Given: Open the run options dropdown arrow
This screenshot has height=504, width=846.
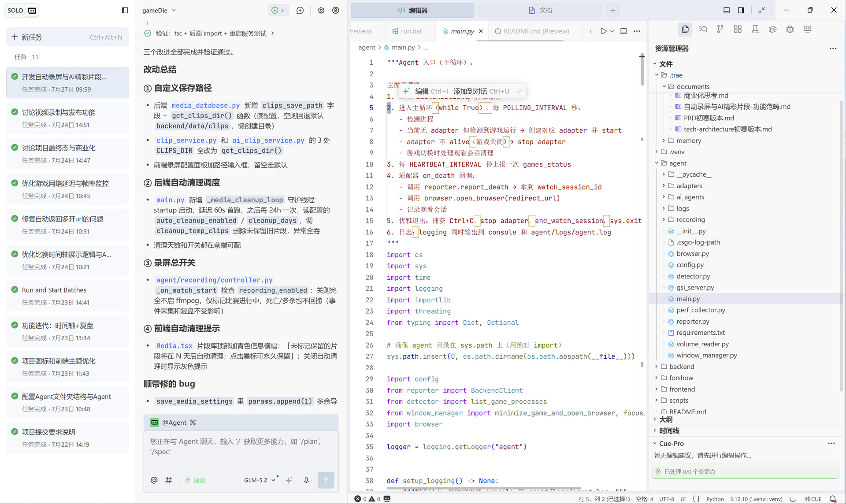Looking at the screenshot, I should tap(612, 31).
